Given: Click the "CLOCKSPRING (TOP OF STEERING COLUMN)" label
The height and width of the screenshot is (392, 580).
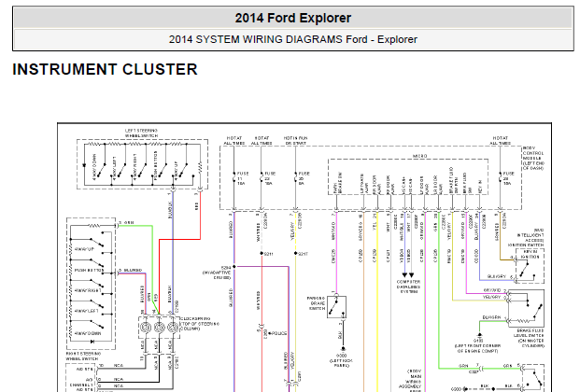Looking at the screenshot, I should point(199,323).
